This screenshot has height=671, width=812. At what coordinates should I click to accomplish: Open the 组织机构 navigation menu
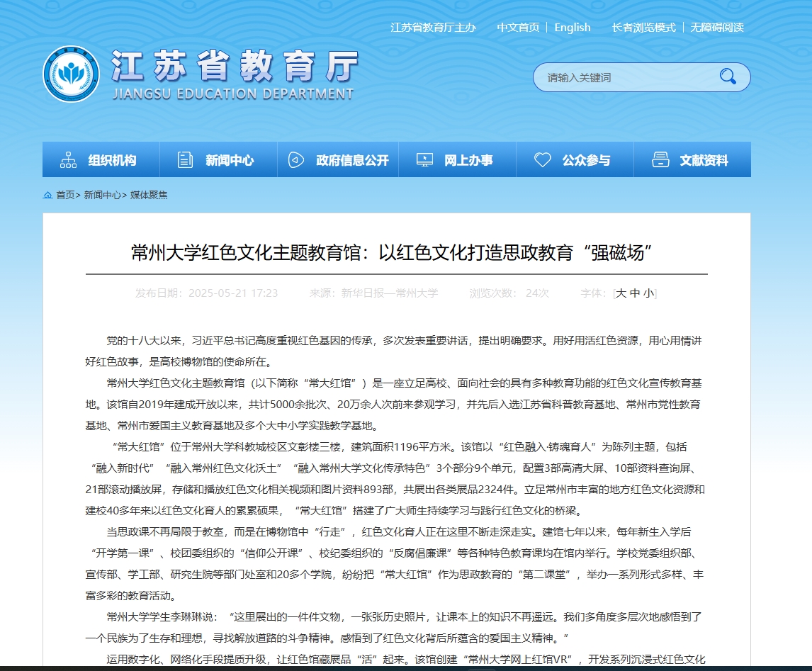[x=112, y=161]
